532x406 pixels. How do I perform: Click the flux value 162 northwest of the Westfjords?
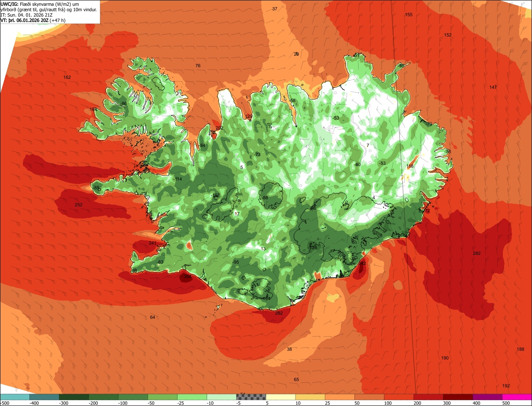point(67,77)
